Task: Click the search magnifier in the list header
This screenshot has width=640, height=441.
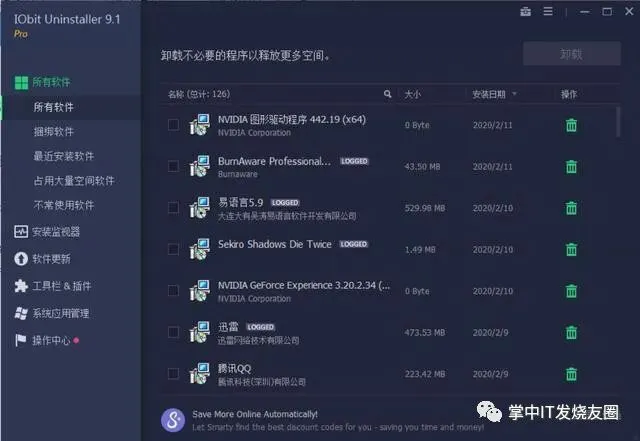Action: point(387,94)
